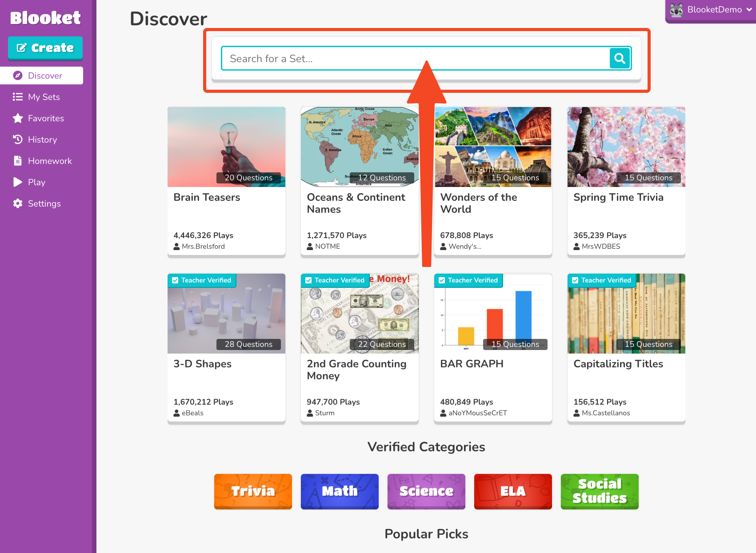
Task: Open the Math verified category
Action: (340, 491)
